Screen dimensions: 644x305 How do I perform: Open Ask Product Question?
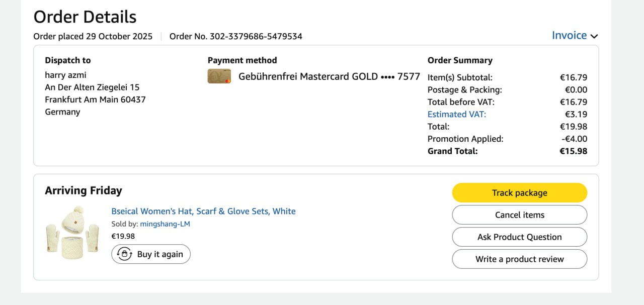[x=519, y=237]
